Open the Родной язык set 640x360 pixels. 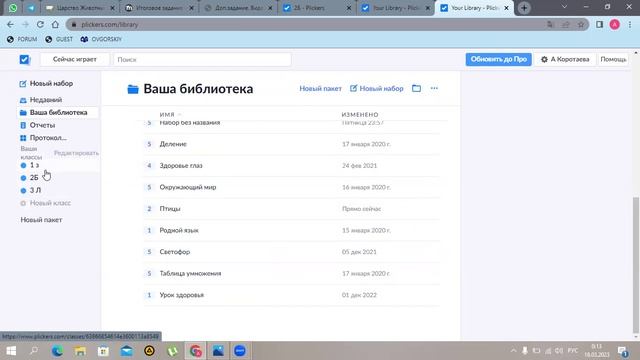coord(291,231)
